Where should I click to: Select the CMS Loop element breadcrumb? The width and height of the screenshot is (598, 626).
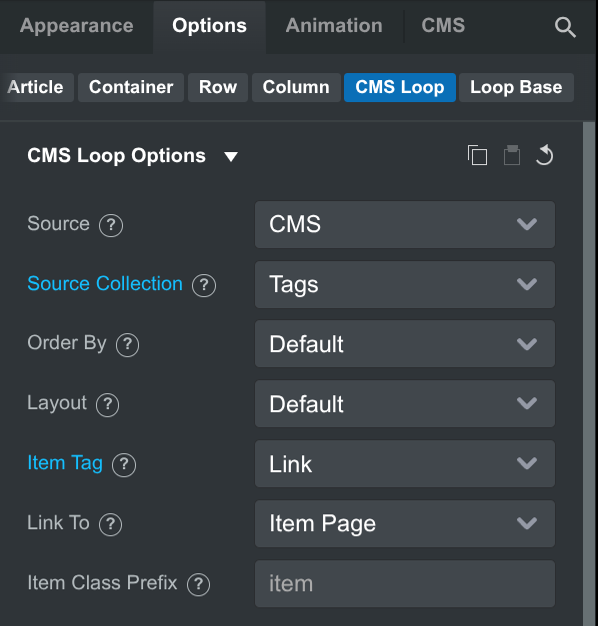click(x=400, y=87)
